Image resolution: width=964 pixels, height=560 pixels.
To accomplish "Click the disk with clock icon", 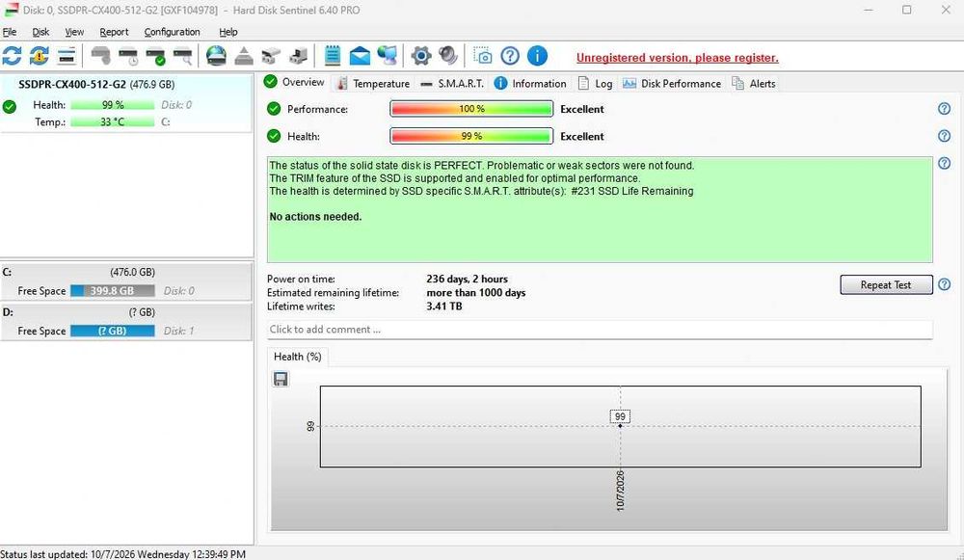I will coord(128,56).
